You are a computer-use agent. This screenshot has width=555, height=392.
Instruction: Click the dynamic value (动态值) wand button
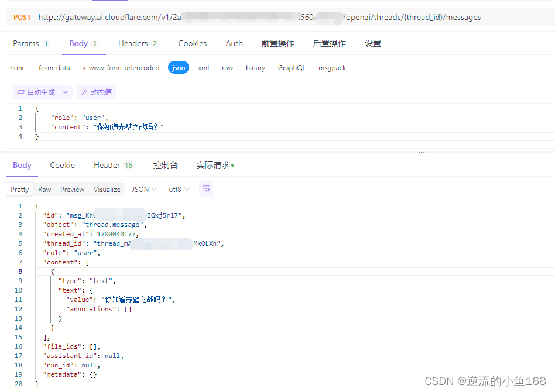click(97, 92)
